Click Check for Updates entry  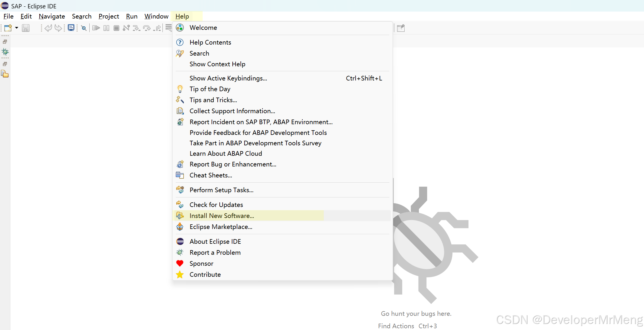216,205
